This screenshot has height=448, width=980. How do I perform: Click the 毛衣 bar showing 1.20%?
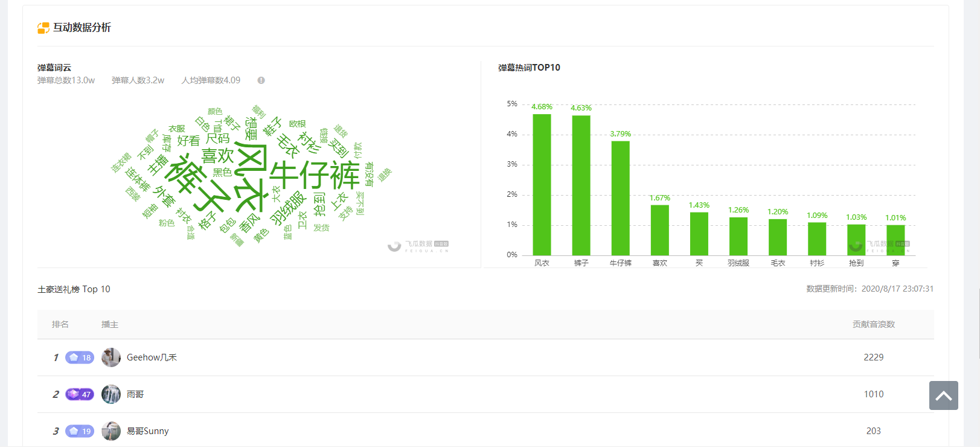point(778,237)
